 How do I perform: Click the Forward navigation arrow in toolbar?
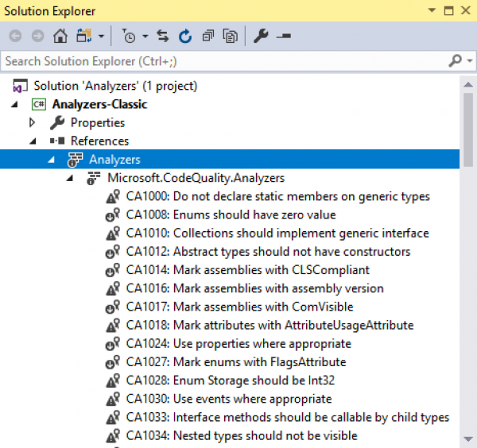pyautogui.click(x=37, y=37)
